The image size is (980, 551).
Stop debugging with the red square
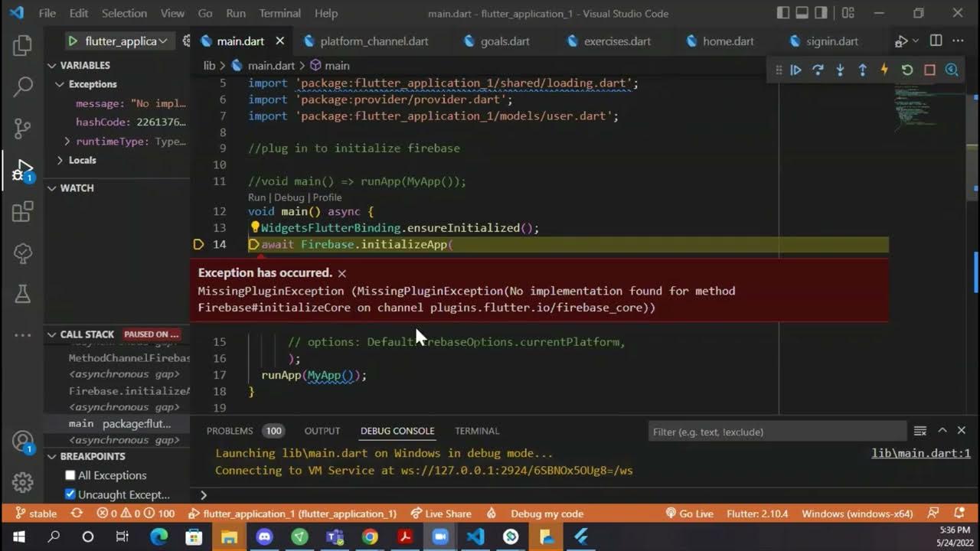929,70
